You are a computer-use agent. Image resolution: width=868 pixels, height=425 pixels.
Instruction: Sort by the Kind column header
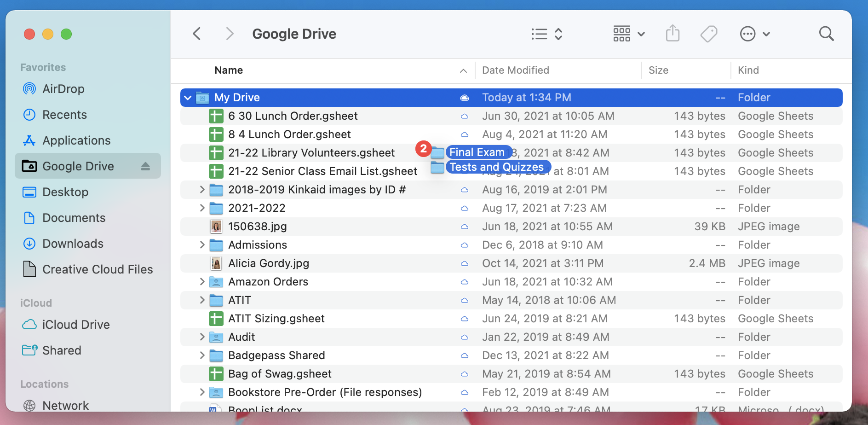click(748, 70)
